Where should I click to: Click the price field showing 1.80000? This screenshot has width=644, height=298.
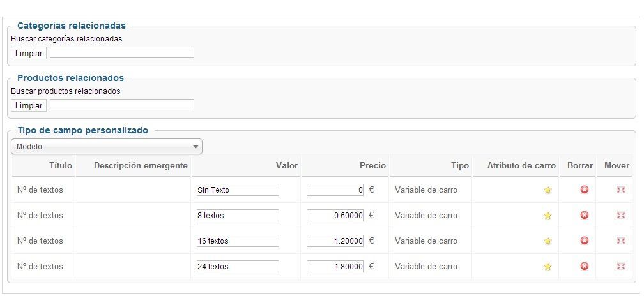point(335,266)
